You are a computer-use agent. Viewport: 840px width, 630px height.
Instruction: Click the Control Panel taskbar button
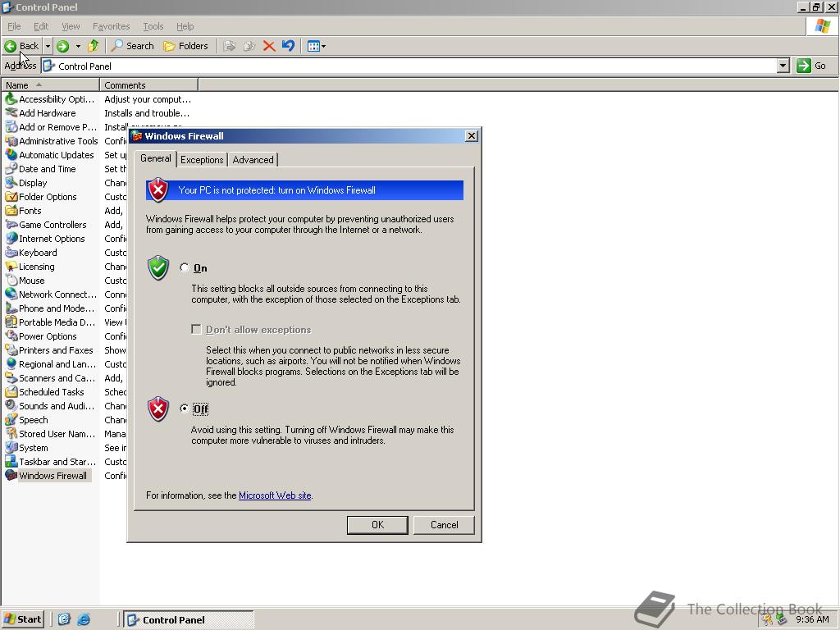(189, 619)
